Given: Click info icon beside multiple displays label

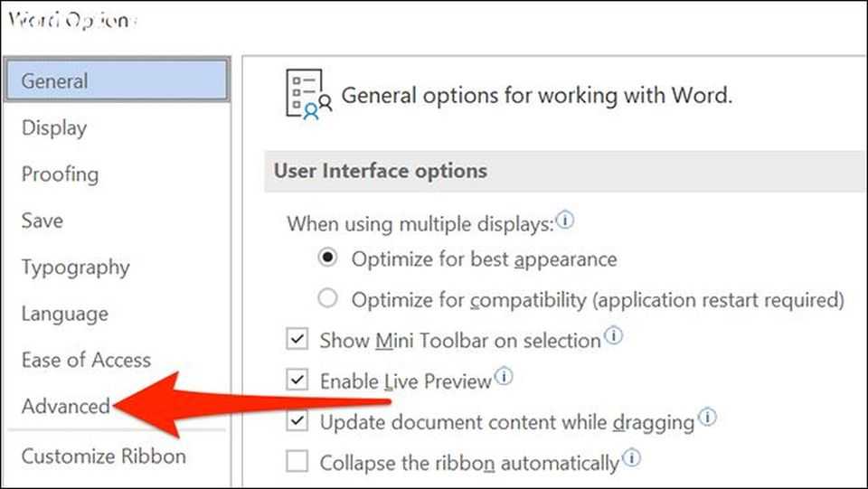Looking at the screenshot, I should click(564, 220).
